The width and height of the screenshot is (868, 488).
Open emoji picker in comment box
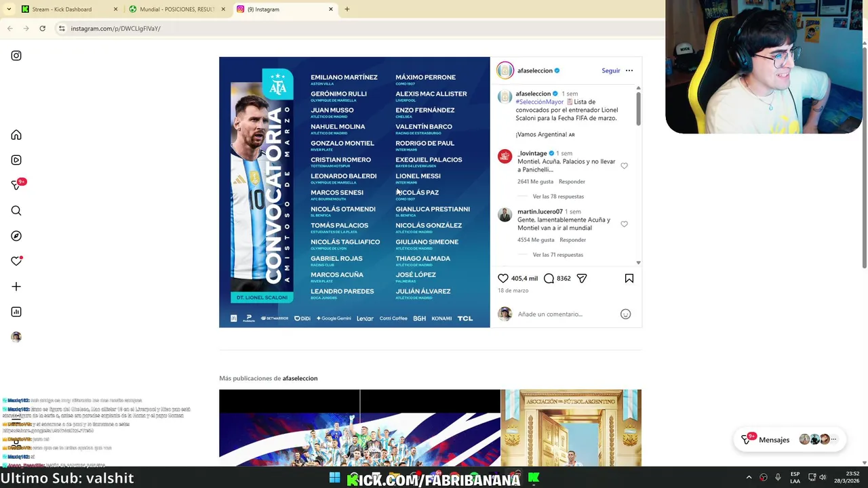click(626, 314)
